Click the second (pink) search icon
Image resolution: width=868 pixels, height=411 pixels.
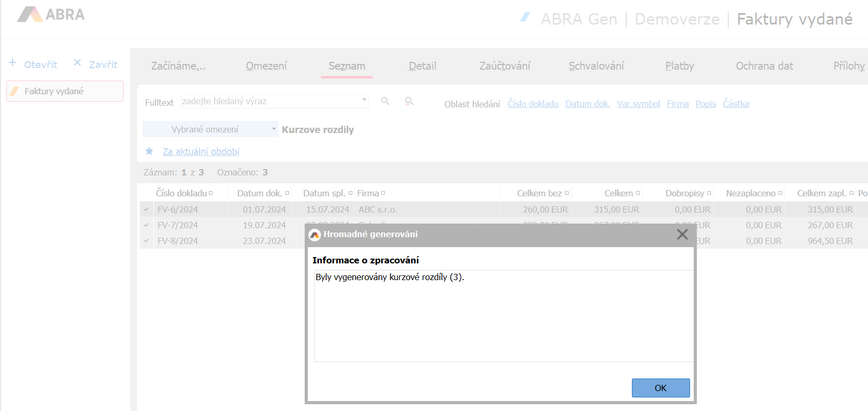click(409, 101)
